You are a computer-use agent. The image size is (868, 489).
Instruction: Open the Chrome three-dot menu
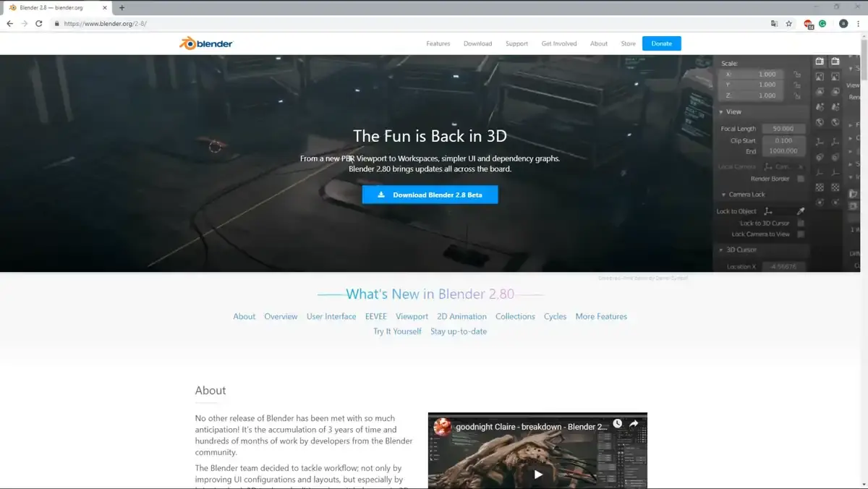tap(858, 23)
